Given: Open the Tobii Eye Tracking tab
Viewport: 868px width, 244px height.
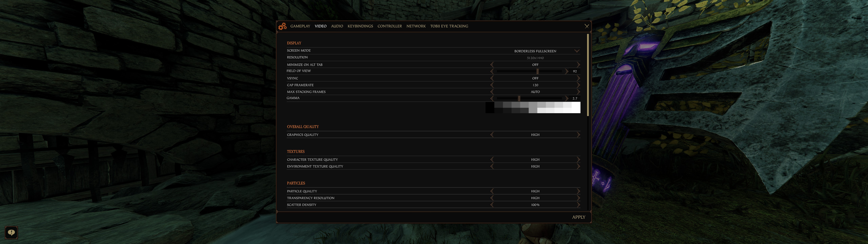Looking at the screenshot, I should [449, 26].
